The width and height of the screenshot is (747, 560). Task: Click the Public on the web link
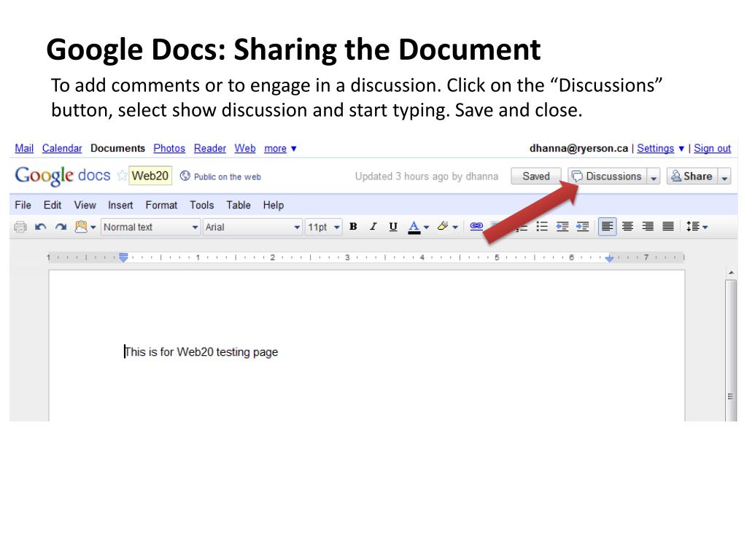(x=220, y=176)
